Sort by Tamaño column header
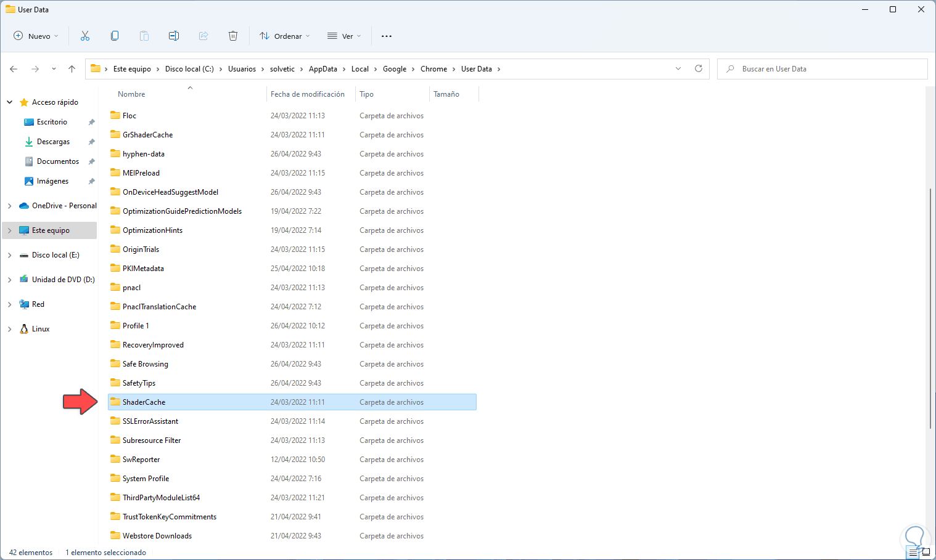Viewport: 936px width, 560px height. pyautogui.click(x=446, y=94)
